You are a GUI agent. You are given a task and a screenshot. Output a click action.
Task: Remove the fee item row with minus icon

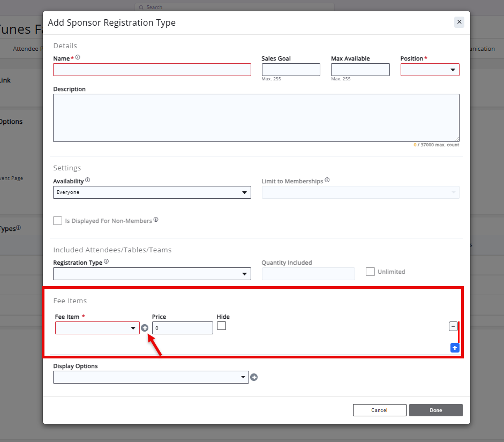[x=453, y=326]
